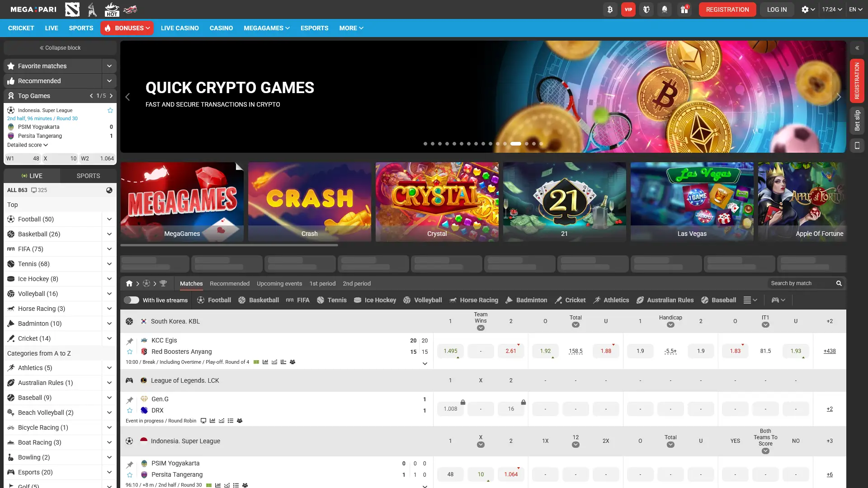Show next banner slide
Viewport: 868px width, 488px height.
pos(839,97)
